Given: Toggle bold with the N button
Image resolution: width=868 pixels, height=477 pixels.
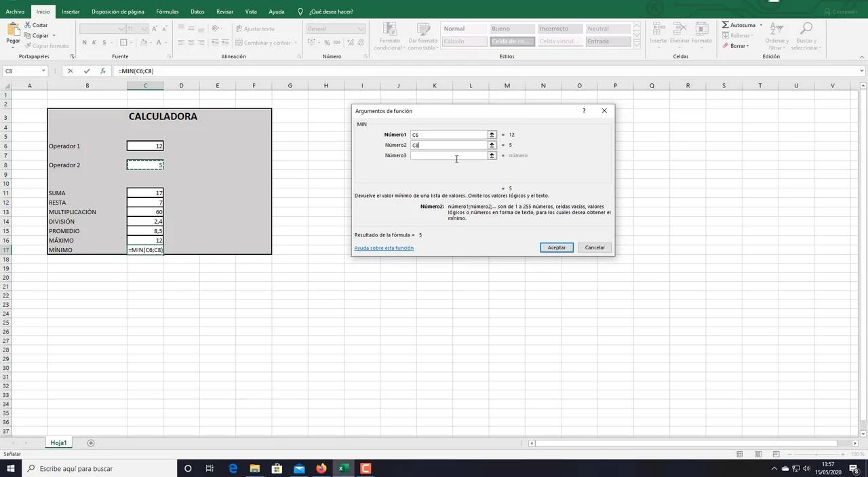Looking at the screenshot, I should click(x=84, y=42).
